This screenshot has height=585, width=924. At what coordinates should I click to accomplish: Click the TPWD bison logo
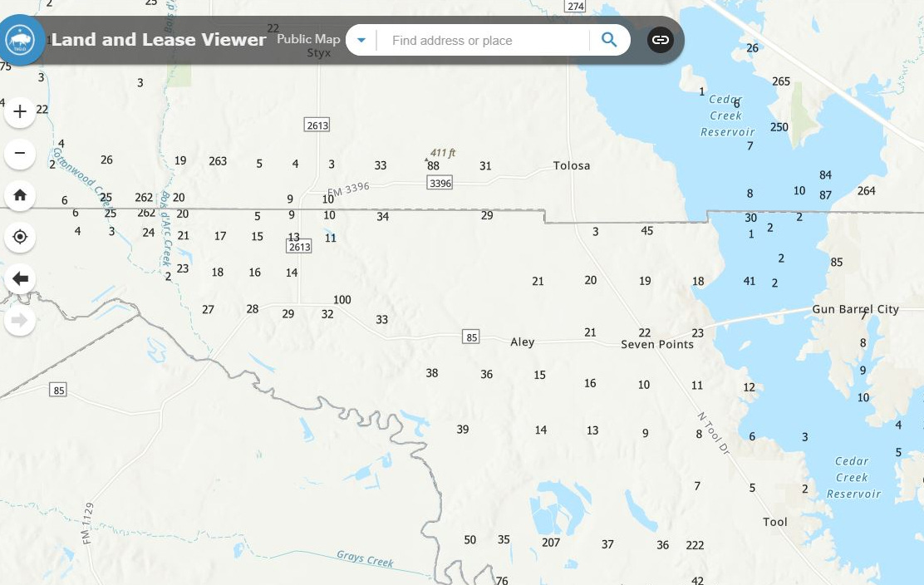pos(21,39)
